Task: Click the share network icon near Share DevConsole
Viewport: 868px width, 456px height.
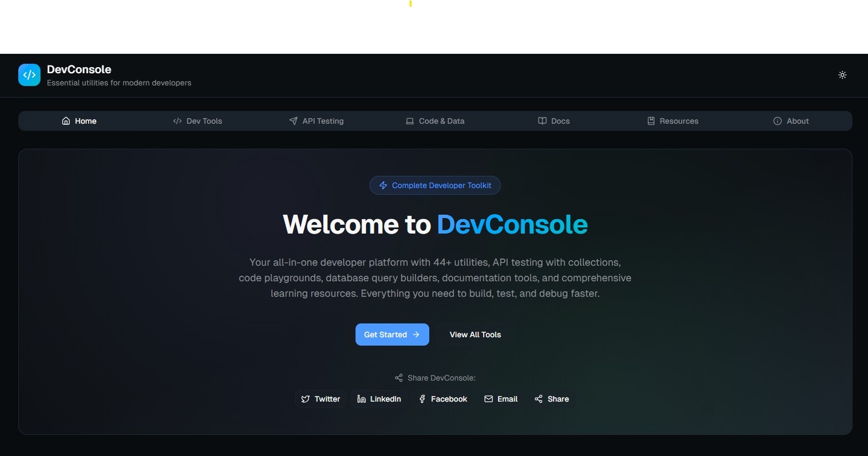Action: click(398, 377)
